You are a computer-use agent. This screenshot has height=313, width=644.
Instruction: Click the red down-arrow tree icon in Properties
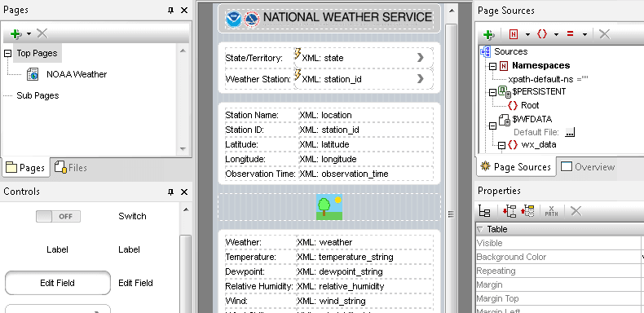coord(509,211)
